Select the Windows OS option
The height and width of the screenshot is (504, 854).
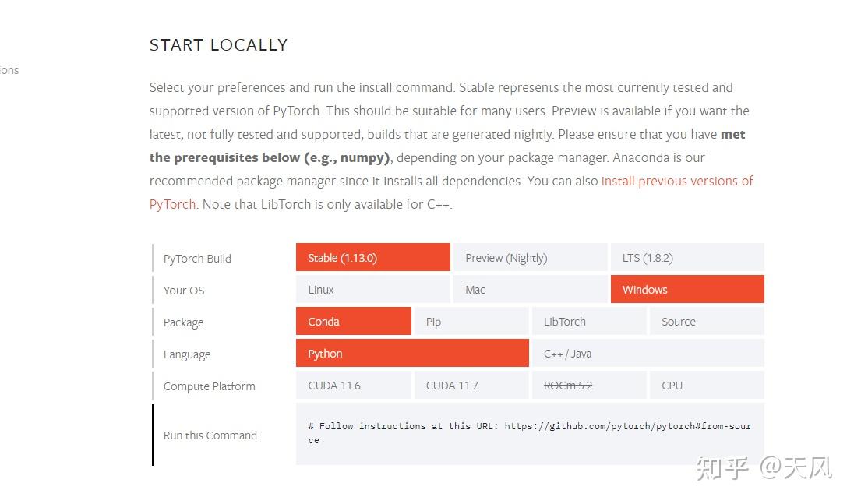pos(686,290)
